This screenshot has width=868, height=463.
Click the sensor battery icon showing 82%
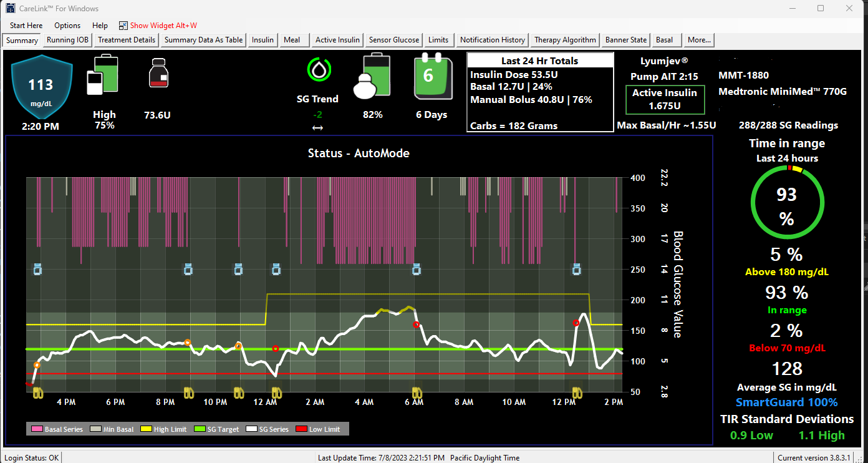(372, 76)
